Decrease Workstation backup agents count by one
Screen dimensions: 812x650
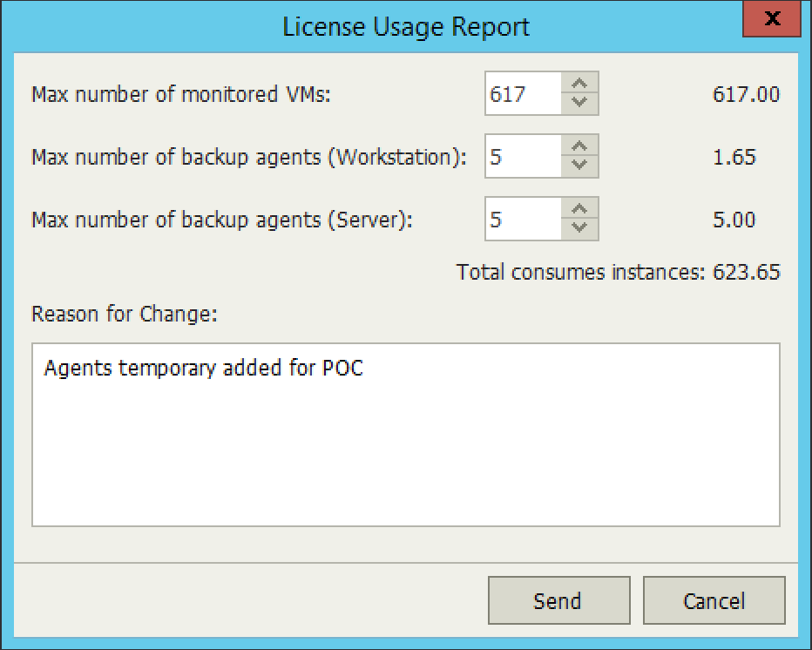click(x=579, y=166)
